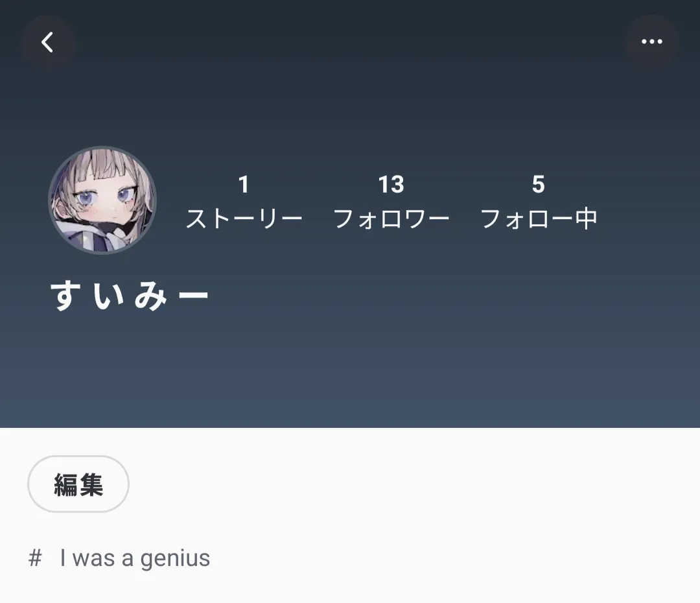Tap the username すいみー
The image size is (700, 603).
129,295
